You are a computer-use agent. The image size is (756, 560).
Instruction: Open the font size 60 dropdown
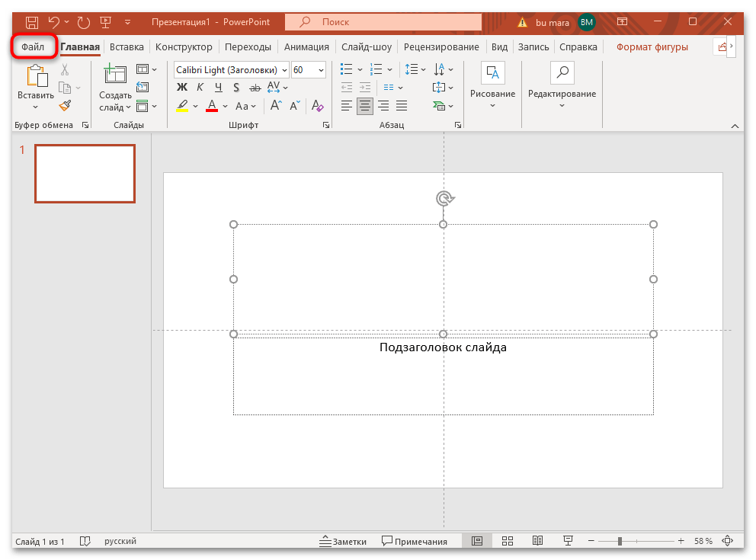pos(319,69)
